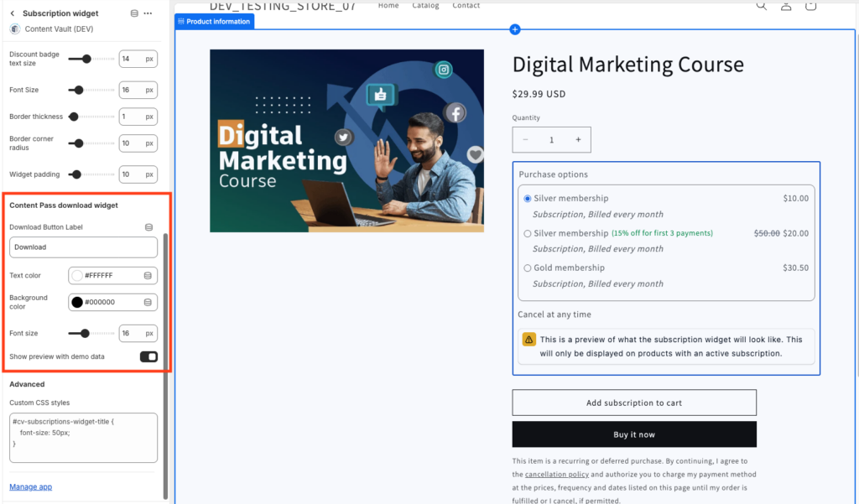The width and height of the screenshot is (859, 504).
Task: Click the blue plus add-section icon
Action: 515,29
